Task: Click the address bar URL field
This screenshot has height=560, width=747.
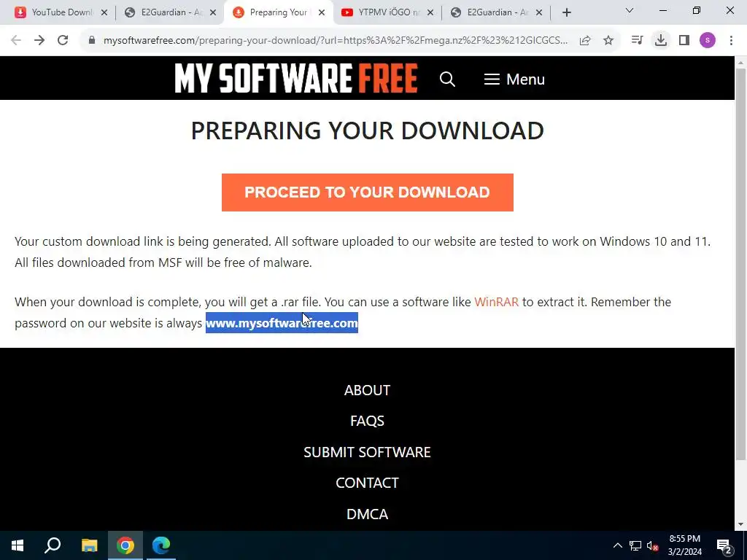Action: [x=336, y=41]
